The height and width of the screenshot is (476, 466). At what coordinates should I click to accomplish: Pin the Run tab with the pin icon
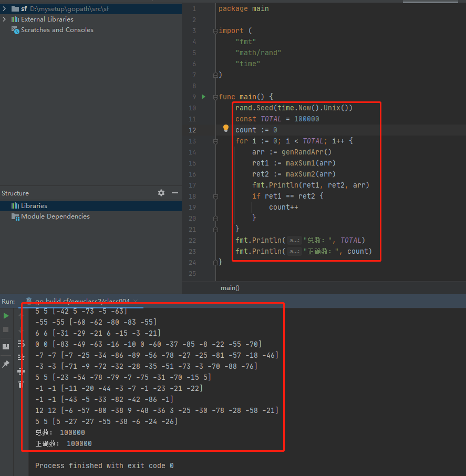[x=6, y=364]
